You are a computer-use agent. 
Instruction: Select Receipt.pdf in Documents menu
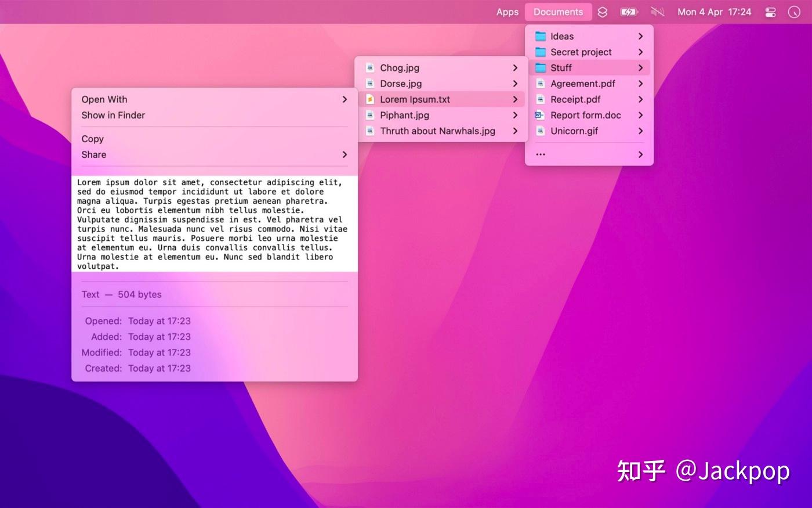click(x=589, y=99)
